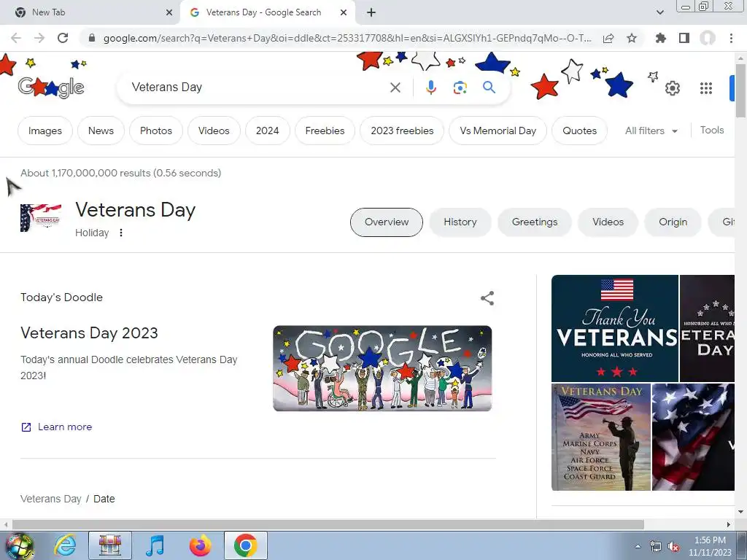Image resolution: width=747 pixels, height=560 pixels.
Task: Click the lock icon in address bar
Action: (92, 38)
